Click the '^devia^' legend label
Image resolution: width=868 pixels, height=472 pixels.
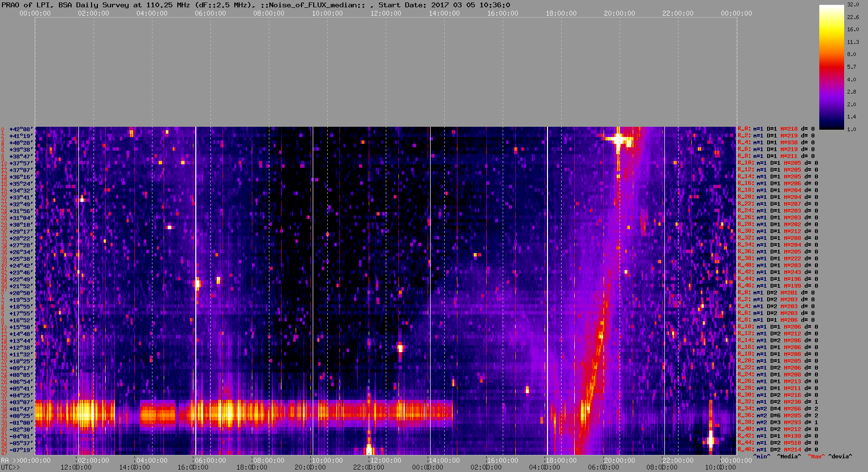pyautogui.click(x=840, y=456)
